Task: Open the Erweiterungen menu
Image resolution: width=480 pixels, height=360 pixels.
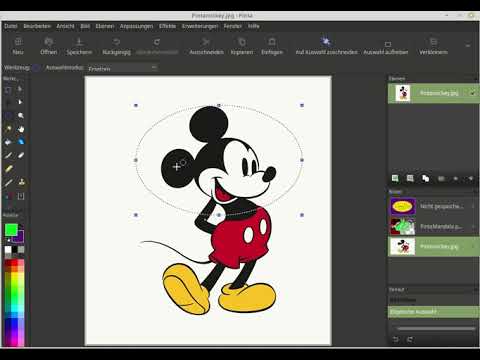Action: point(200,26)
